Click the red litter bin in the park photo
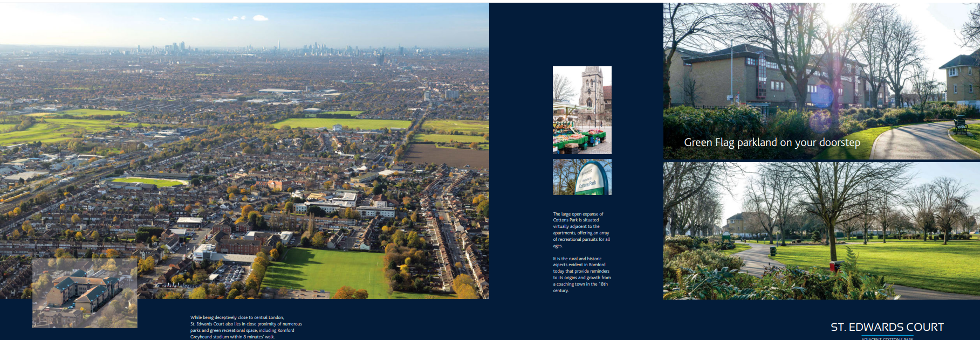Viewport: 980px width, 340px height. click(x=834, y=266)
